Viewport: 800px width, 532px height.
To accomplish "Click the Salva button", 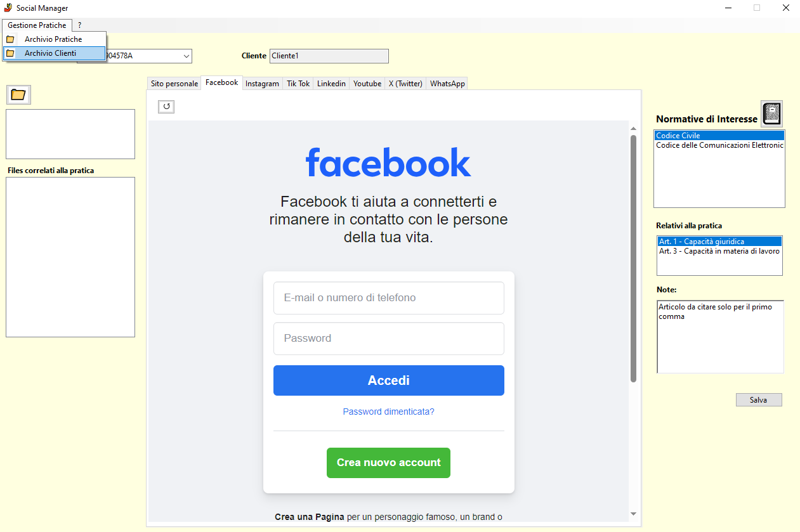I will pyautogui.click(x=759, y=400).
